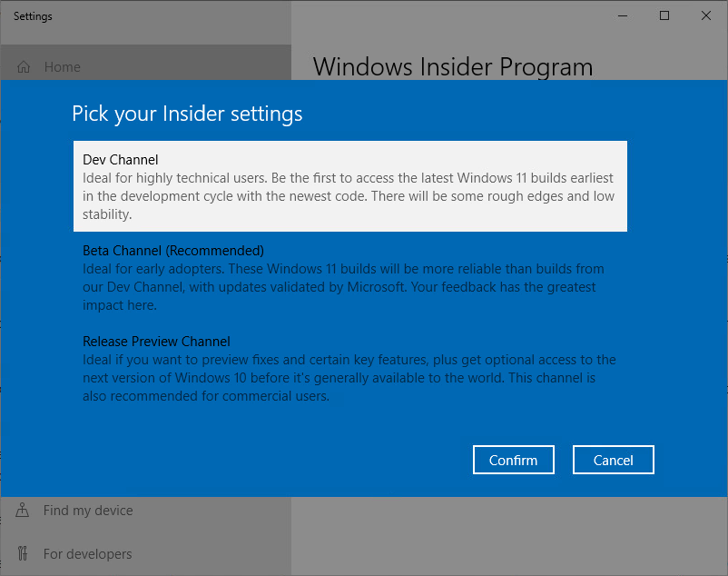Select the Dev Channel option
Image resolution: width=728 pixels, height=576 pixels.
350,186
